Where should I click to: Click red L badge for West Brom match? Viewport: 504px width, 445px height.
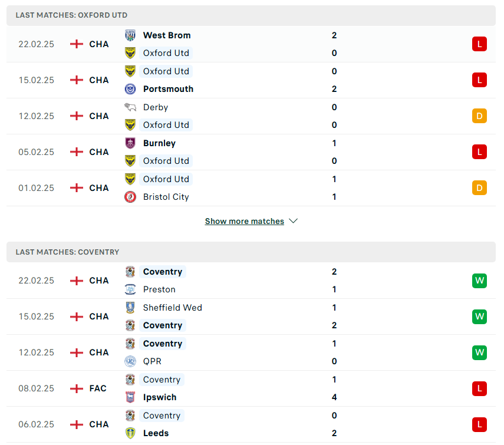click(479, 44)
